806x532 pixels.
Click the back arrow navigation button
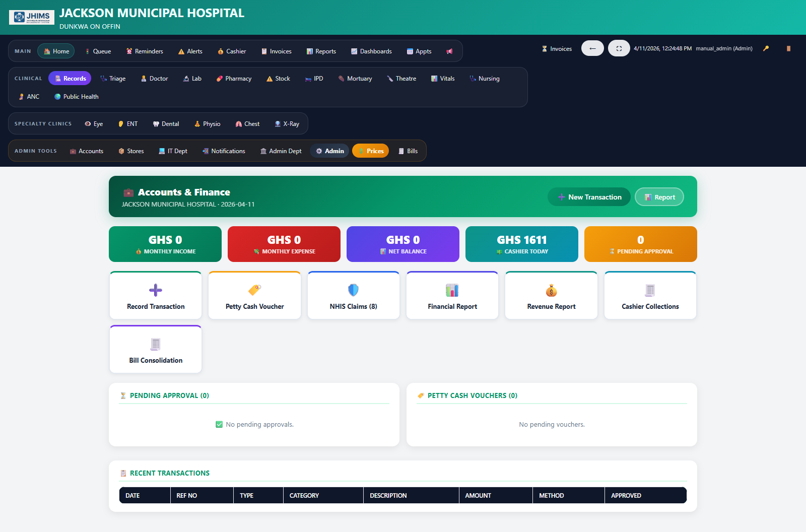[x=592, y=48]
